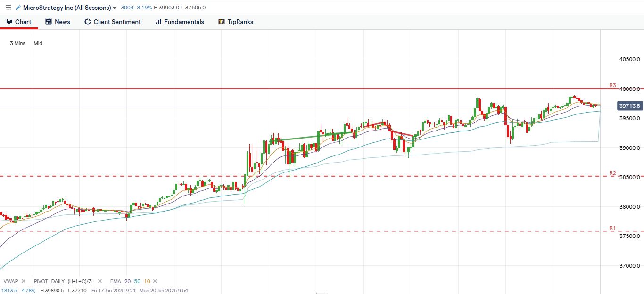
Task: Click the pencil edit icon beside MicroStrategy
Action: 18,8
